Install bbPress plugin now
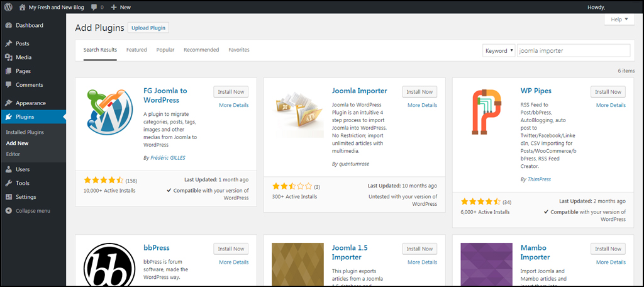 click(x=231, y=249)
